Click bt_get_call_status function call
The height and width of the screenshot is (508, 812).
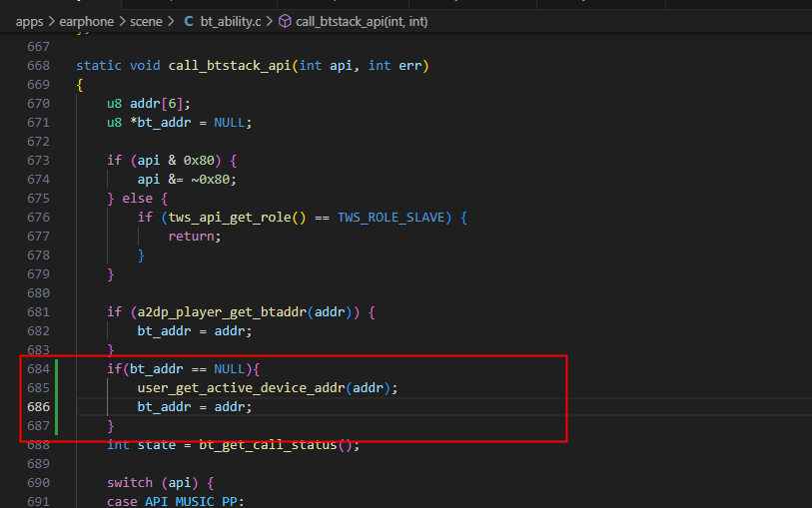tap(268, 445)
